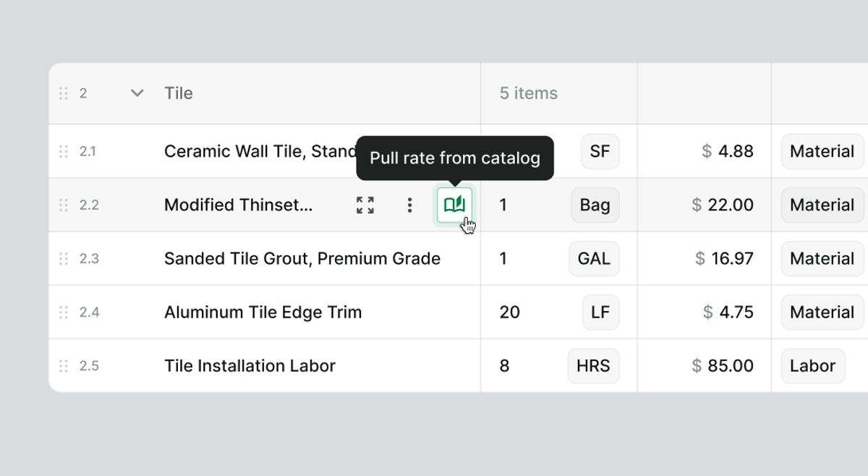Click the Material type tag for Aluminum Edge Trim
The height and width of the screenshot is (476, 868).
[822, 313]
